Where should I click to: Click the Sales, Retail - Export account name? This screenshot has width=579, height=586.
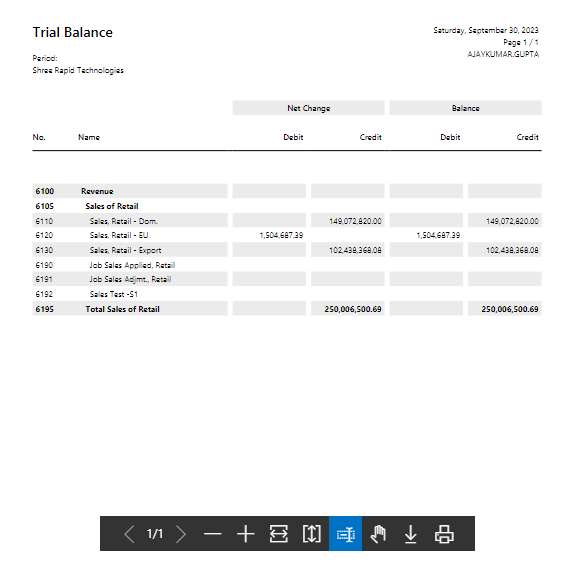pos(125,250)
